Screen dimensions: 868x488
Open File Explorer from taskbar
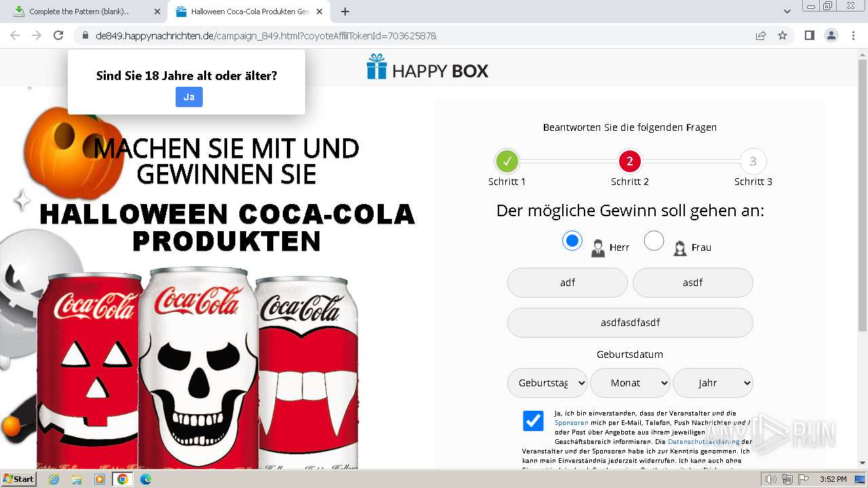(x=77, y=479)
